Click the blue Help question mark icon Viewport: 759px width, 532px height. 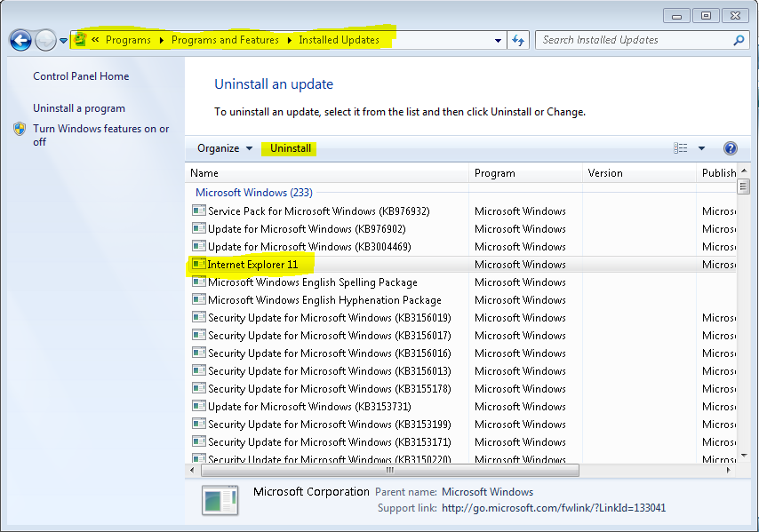coord(730,148)
